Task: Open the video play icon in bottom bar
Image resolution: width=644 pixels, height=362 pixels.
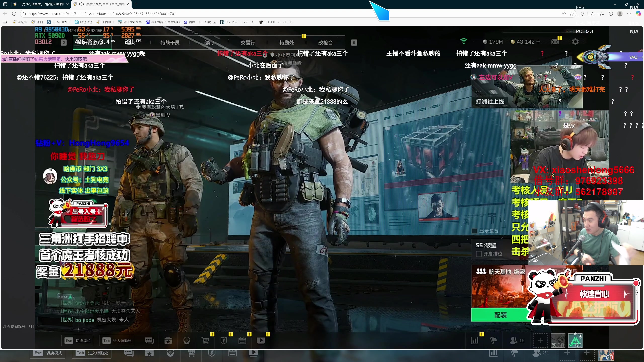Action: point(261,341)
